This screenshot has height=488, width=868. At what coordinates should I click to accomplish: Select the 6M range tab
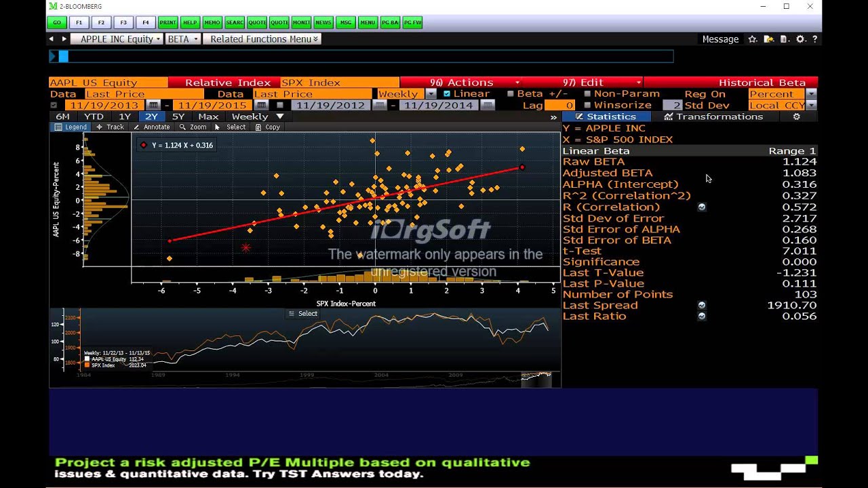pyautogui.click(x=62, y=117)
